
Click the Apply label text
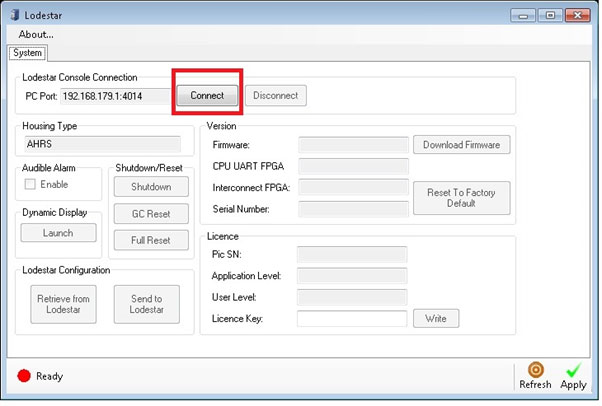[x=573, y=384]
